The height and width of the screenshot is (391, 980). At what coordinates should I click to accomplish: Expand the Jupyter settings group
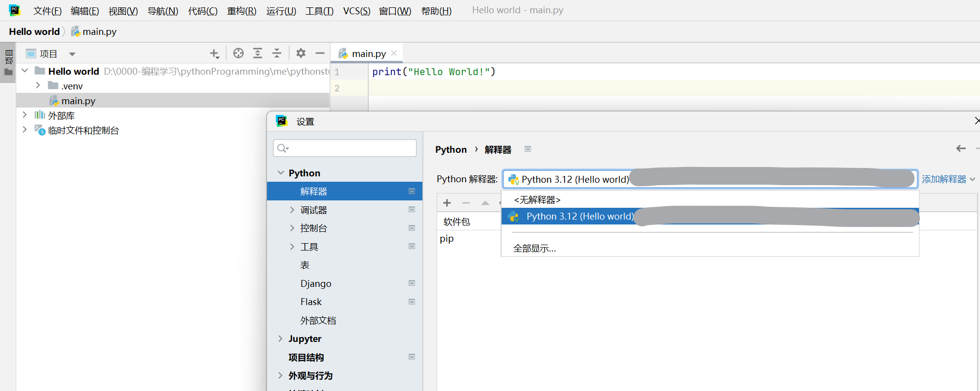280,338
